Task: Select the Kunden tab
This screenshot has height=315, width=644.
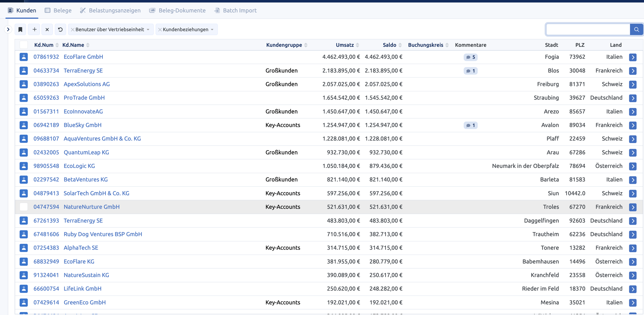Action: [x=22, y=10]
